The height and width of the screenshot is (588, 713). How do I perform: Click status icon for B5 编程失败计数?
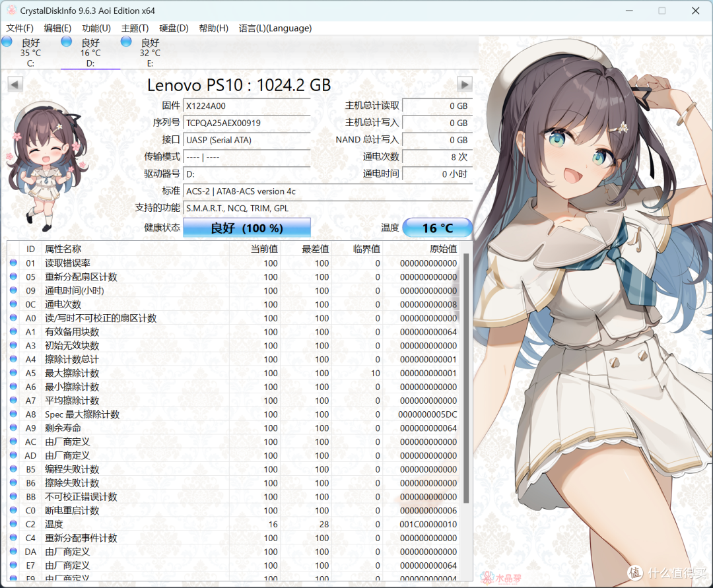pyautogui.click(x=13, y=469)
